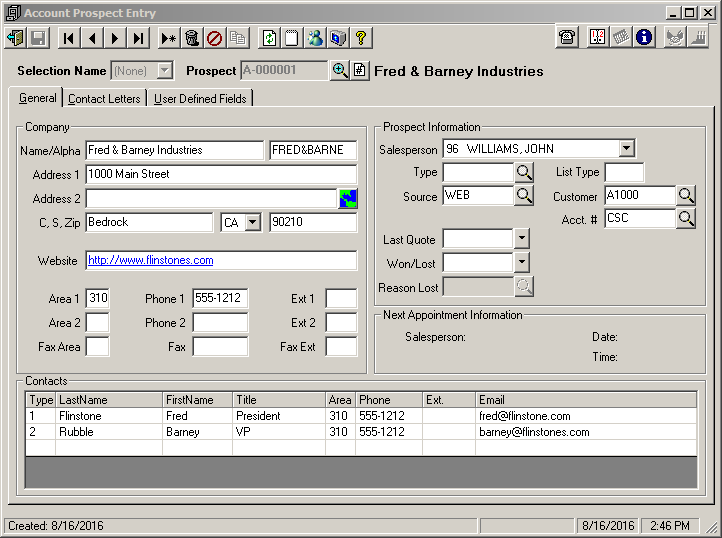Expand the Won/Lost dropdown
The image size is (722, 538).
(x=521, y=262)
